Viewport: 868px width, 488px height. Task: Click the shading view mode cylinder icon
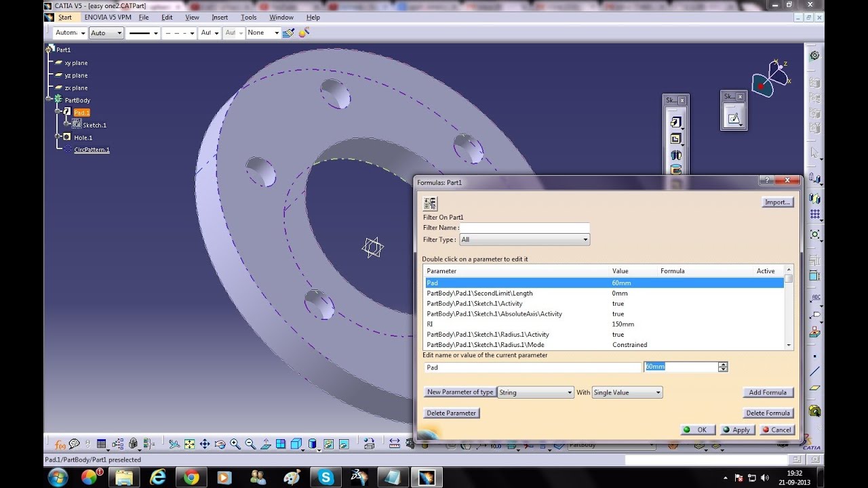(313, 444)
